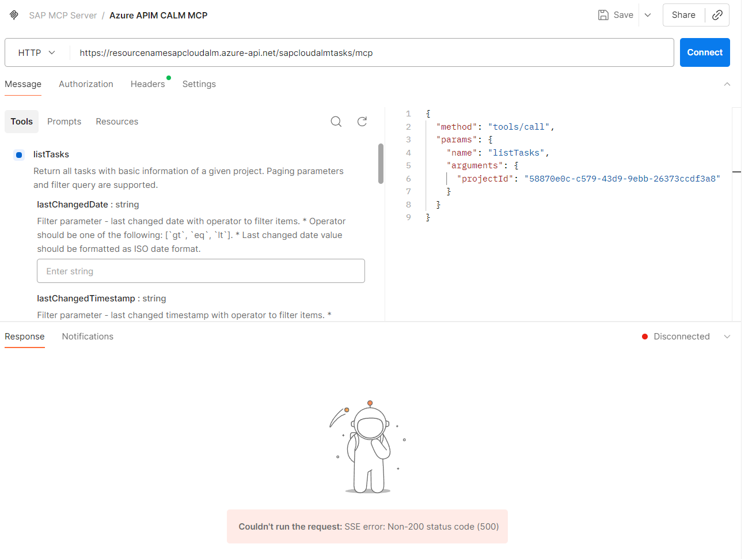Select the Tools sub-tab
Screen dimensions: 756x559
[22, 122]
